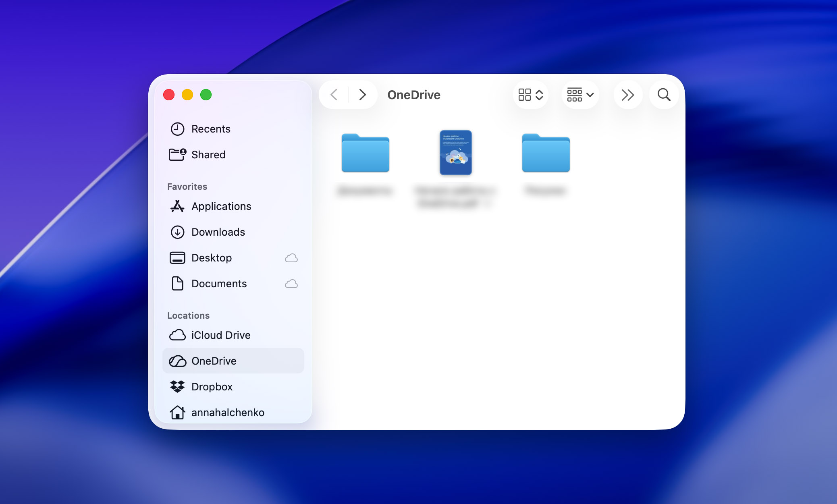Activate the search icon in the toolbar

tap(663, 95)
